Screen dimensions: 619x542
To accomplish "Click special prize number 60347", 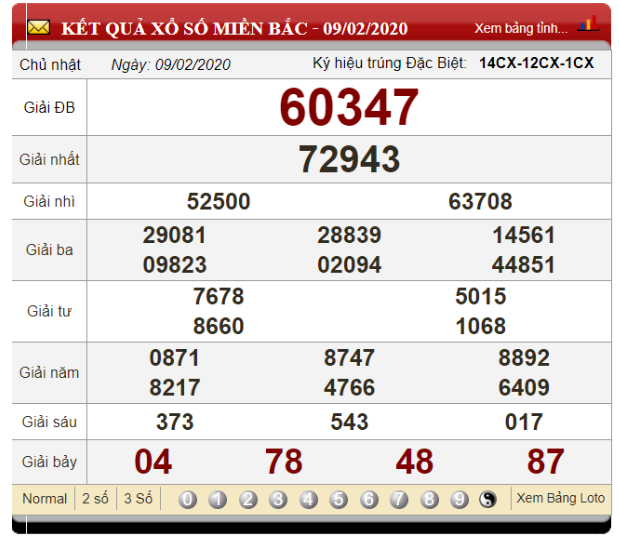I will coord(349,107).
